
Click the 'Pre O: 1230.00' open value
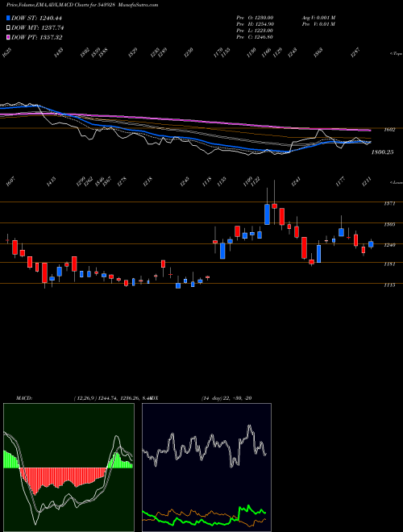(255, 18)
